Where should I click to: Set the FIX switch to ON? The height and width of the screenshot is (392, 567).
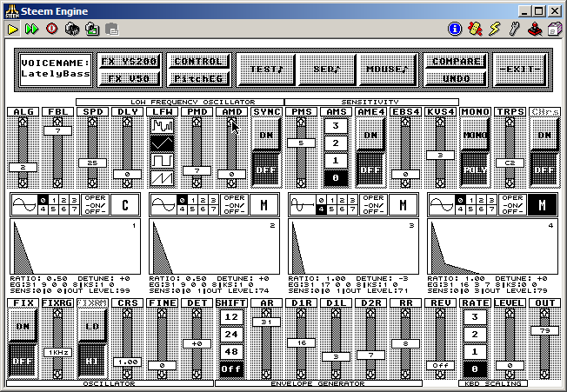point(21,324)
